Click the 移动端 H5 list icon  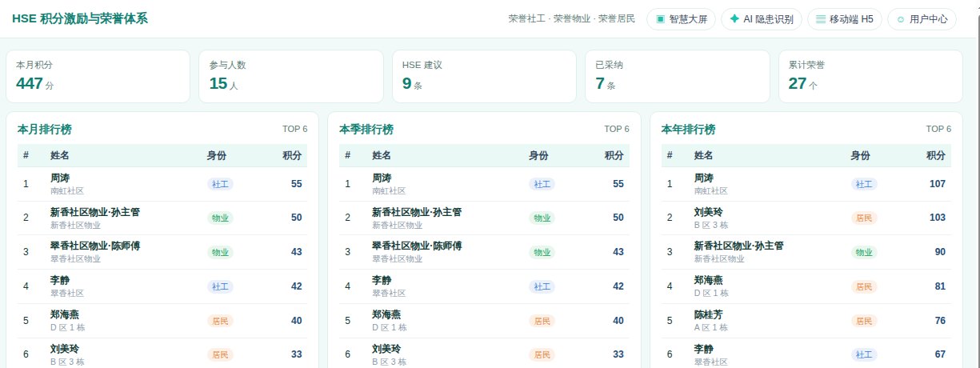[x=821, y=19]
